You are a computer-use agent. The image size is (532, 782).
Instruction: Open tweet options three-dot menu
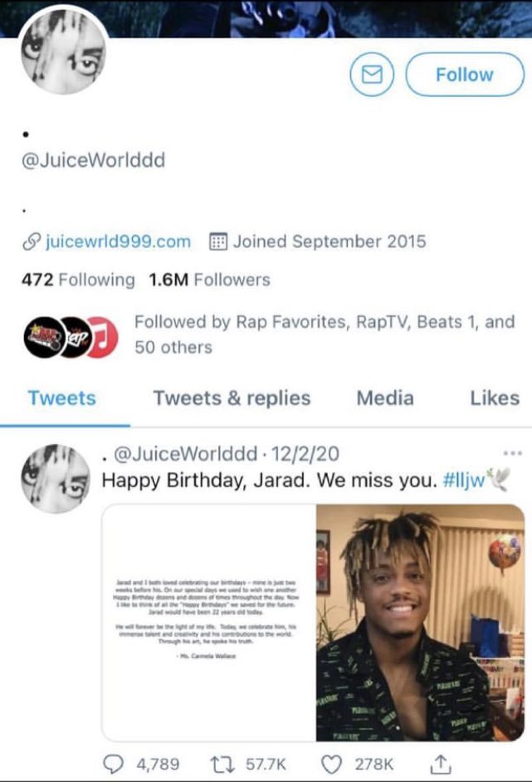(x=513, y=453)
